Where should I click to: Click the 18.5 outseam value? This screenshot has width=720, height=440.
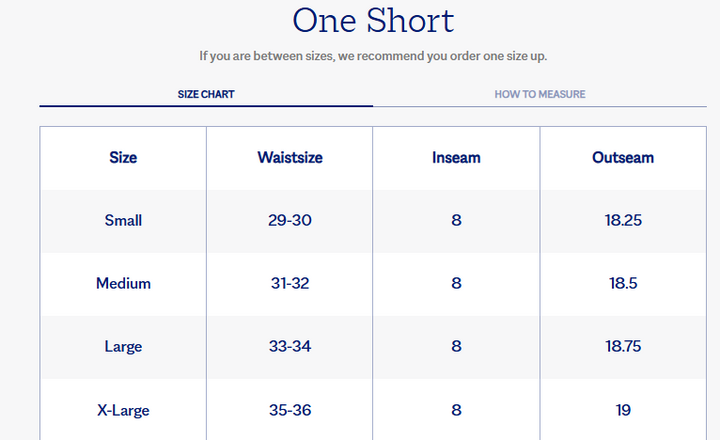pyautogui.click(x=623, y=283)
